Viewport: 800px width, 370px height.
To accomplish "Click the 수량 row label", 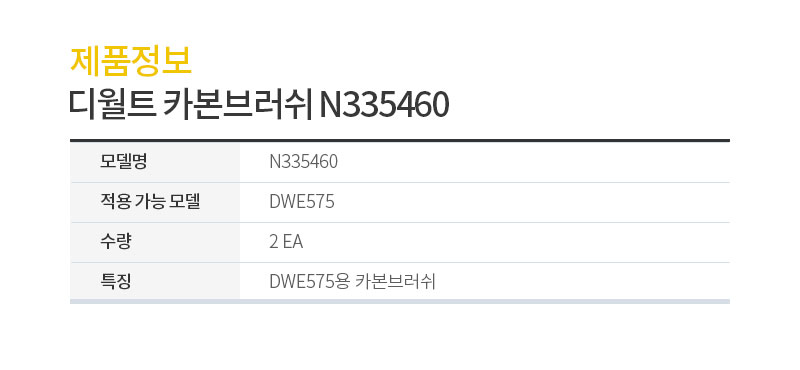I will pyautogui.click(x=116, y=242).
